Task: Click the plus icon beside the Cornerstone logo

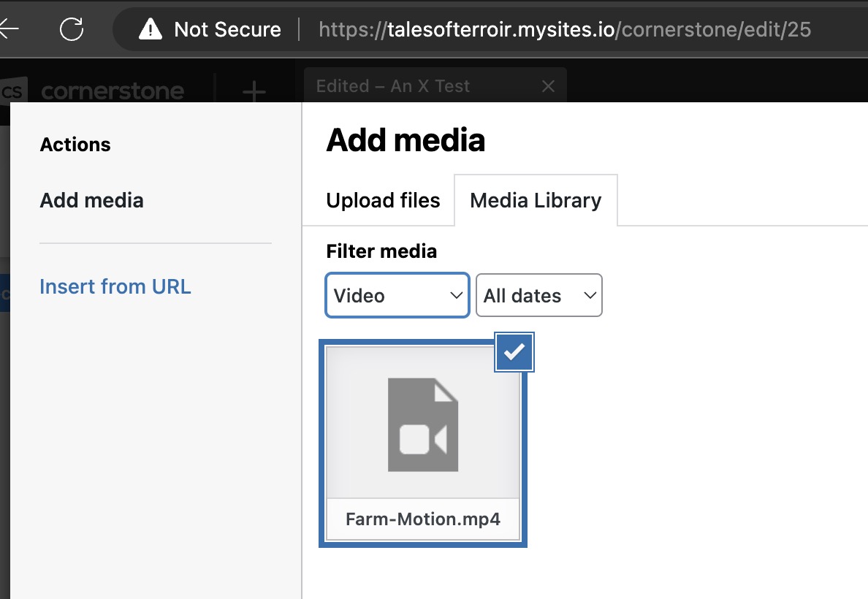Action: [254, 92]
